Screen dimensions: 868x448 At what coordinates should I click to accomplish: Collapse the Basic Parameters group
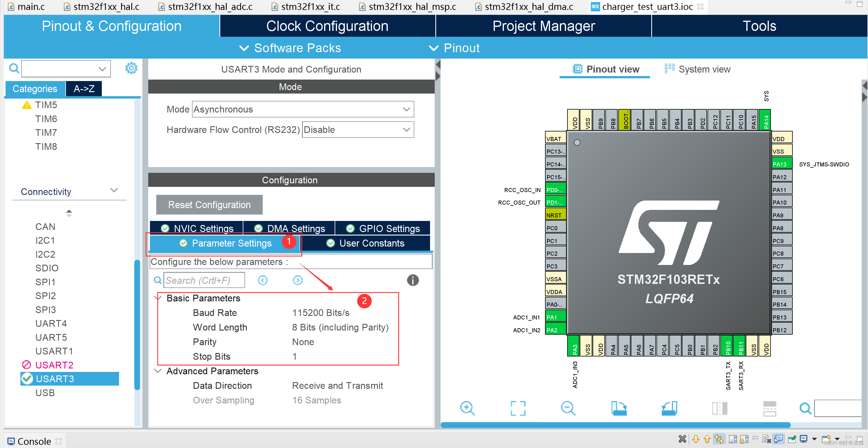157,298
